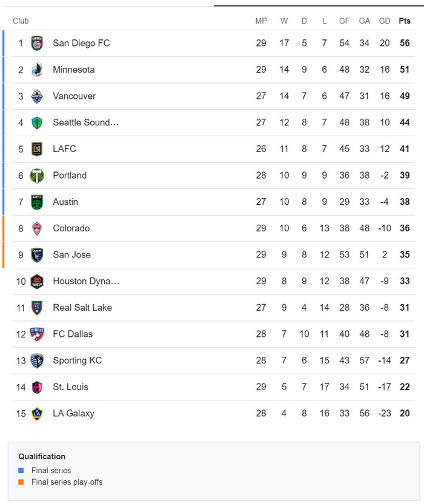
Task: Click the San Jose Earthquakes logo
Action: pyautogui.click(x=37, y=255)
